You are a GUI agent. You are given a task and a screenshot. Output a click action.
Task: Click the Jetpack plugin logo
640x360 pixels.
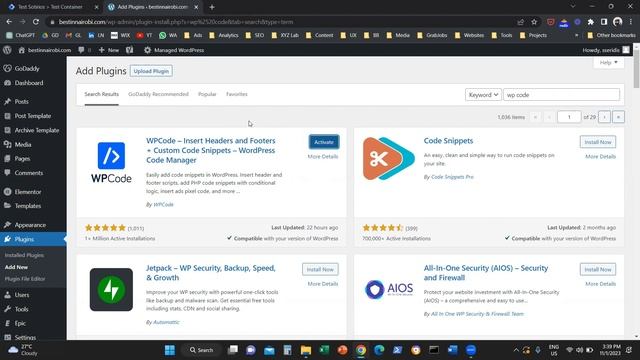coord(111,289)
